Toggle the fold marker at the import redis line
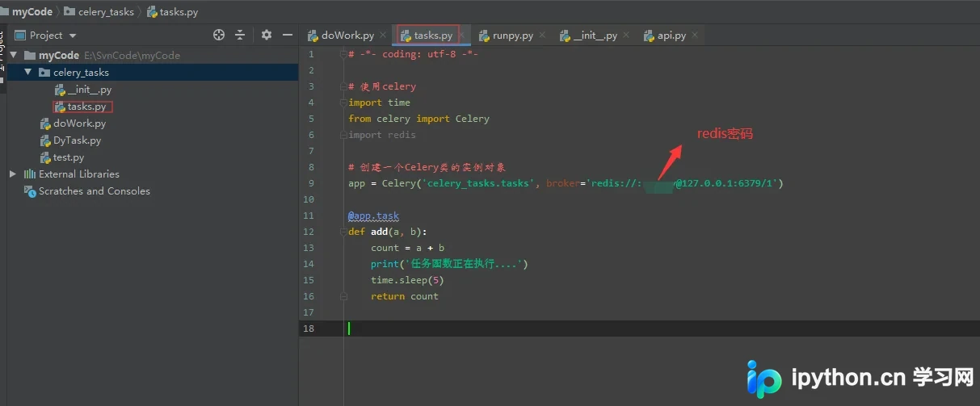This screenshot has height=406, width=980. pyautogui.click(x=343, y=135)
